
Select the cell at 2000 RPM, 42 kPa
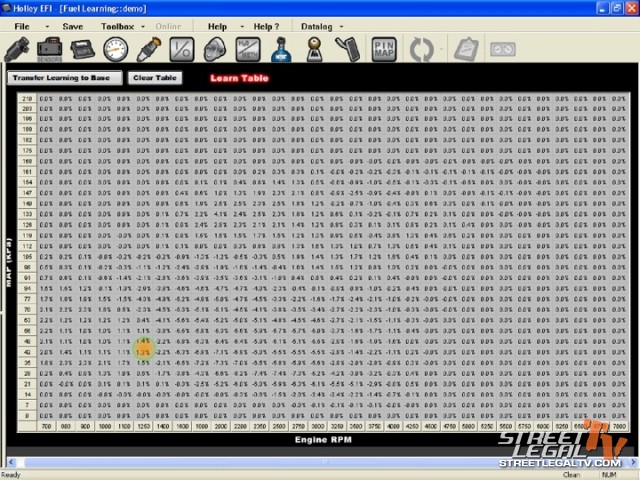(x=221, y=352)
